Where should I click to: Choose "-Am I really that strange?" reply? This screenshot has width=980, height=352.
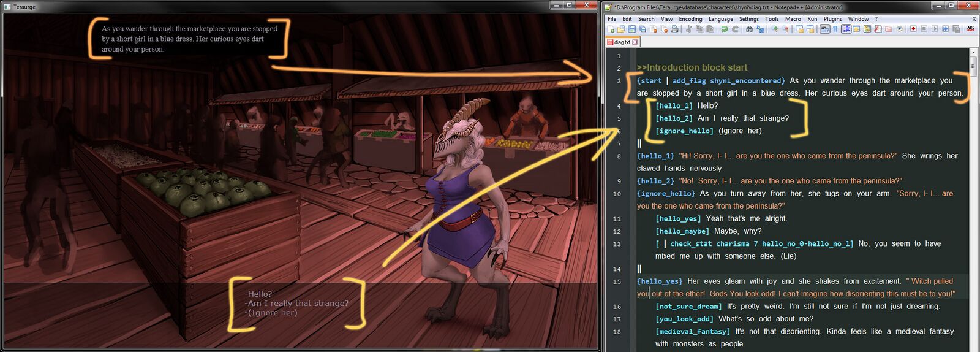tap(296, 303)
